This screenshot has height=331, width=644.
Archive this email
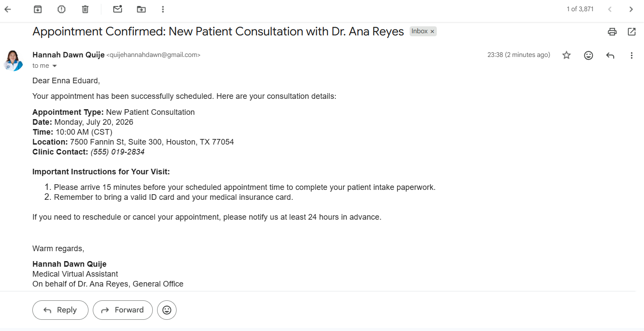tap(38, 9)
